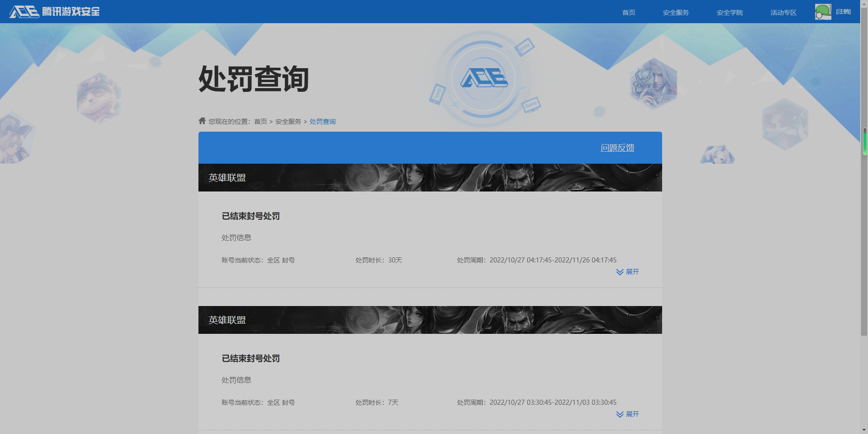Open the 安全服务 navigation menu
The width and height of the screenshot is (868, 434).
(676, 13)
